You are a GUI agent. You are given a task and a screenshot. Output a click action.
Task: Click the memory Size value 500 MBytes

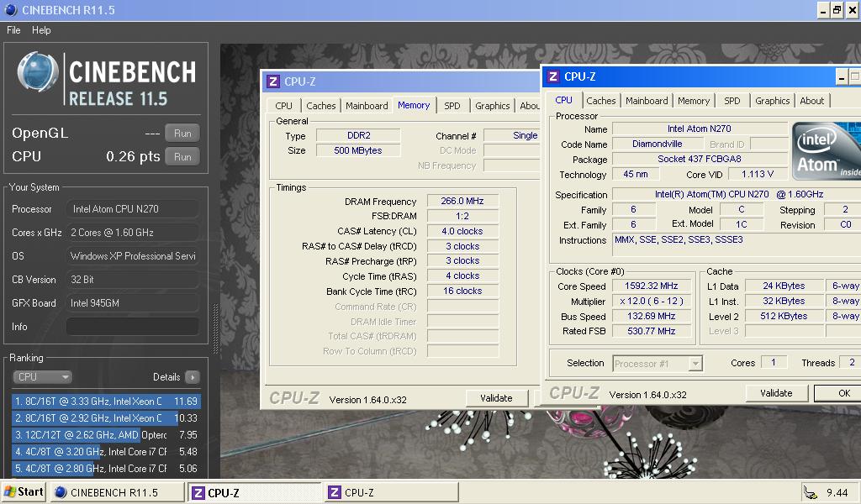coord(358,151)
